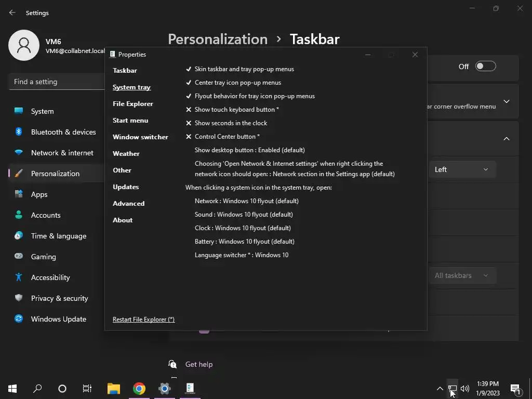Click the Properties app icon on taskbar

[x=190, y=389]
